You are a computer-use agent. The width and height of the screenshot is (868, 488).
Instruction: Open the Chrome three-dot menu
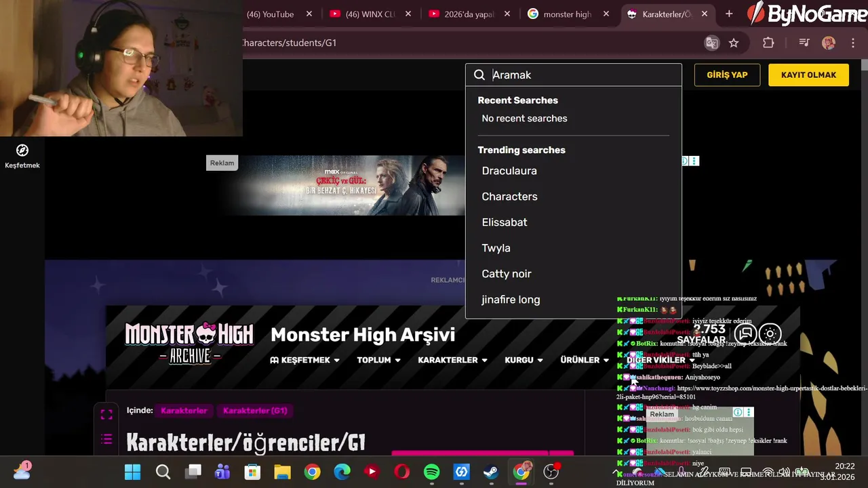(853, 43)
